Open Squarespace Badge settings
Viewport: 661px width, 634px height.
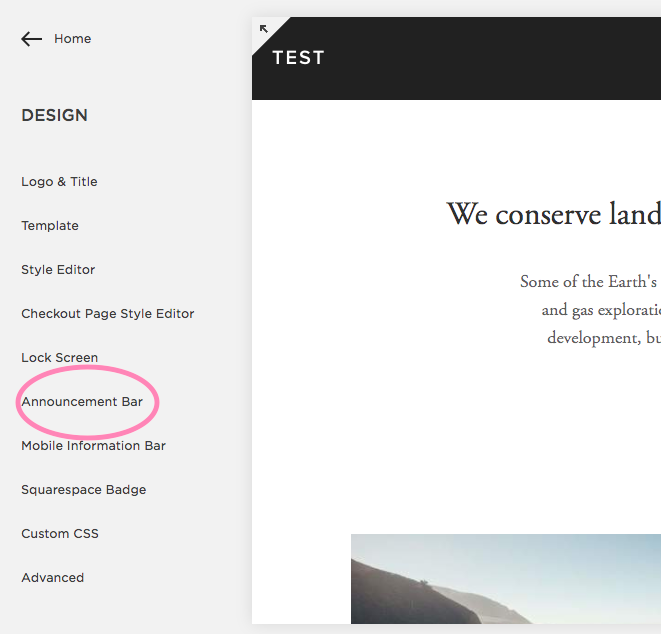tap(83, 490)
